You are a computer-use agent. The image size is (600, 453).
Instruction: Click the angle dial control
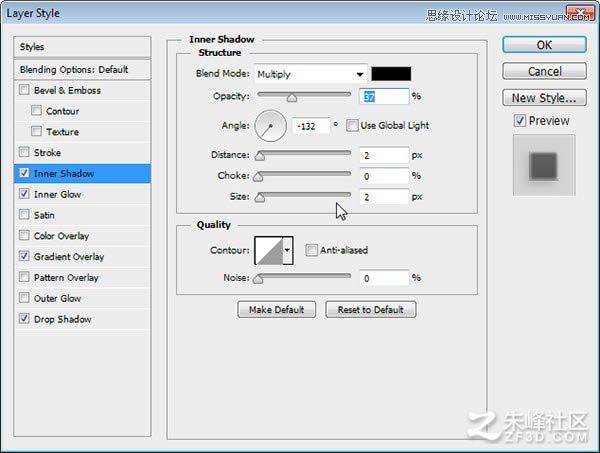[271, 126]
